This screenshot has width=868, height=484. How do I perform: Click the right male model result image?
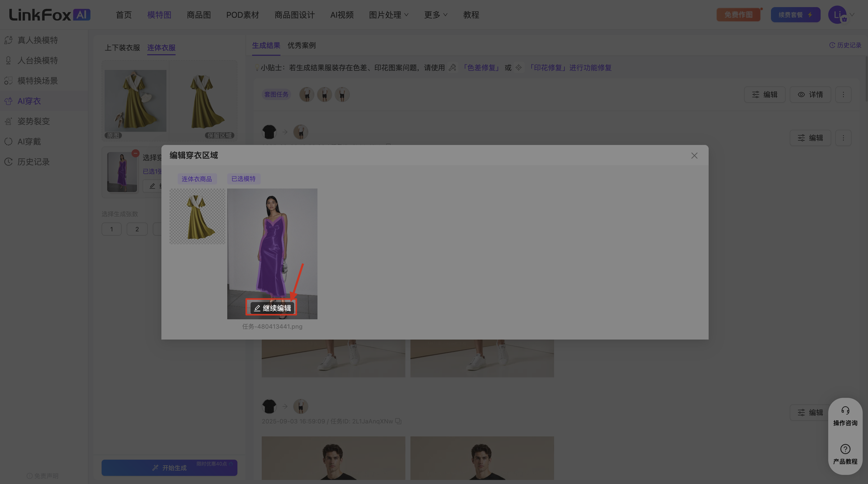[x=482, y=458]
